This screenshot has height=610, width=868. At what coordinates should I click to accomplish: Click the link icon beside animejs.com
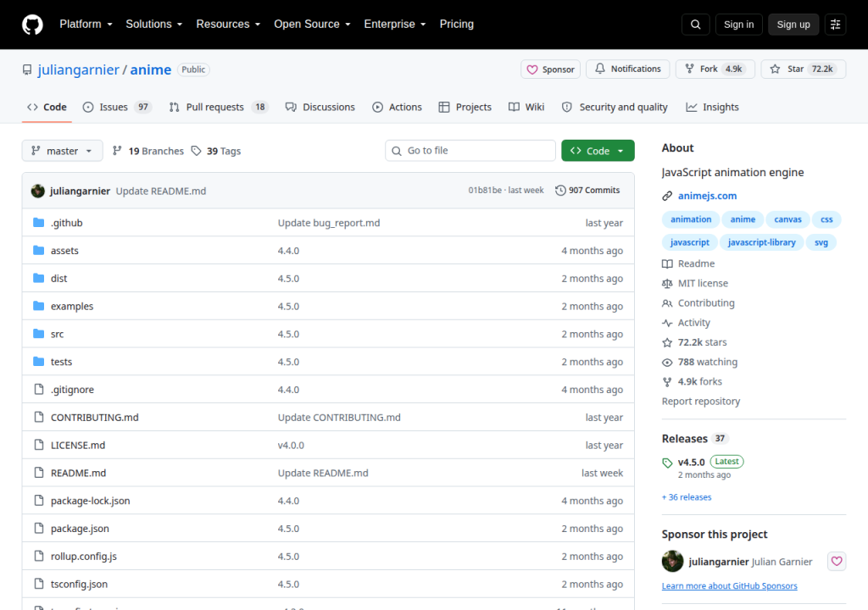[x=667, y=196]
